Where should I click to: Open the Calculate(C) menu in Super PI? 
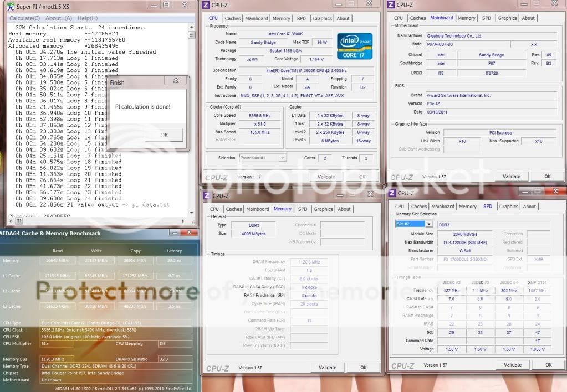tap(24, 18)
